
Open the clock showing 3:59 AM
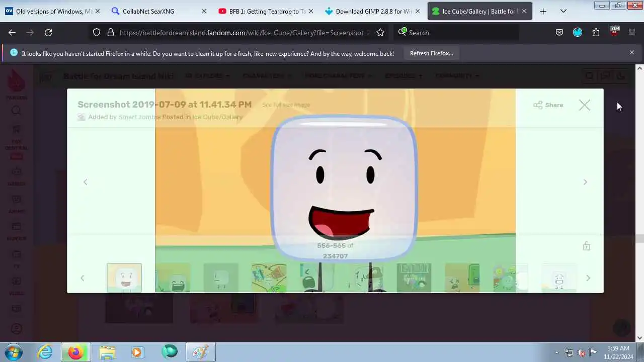618,352
